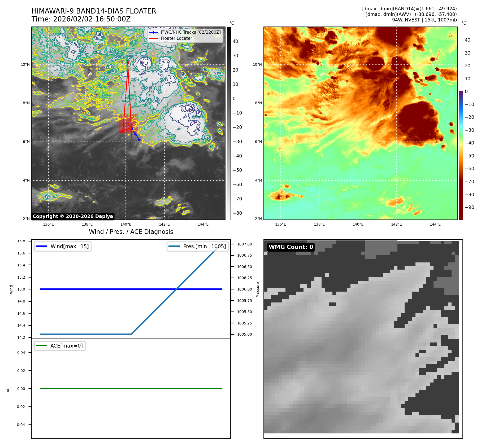Click the red Floater Locater legend line
This screenshot has height=448, width=481.
(153, 38)
